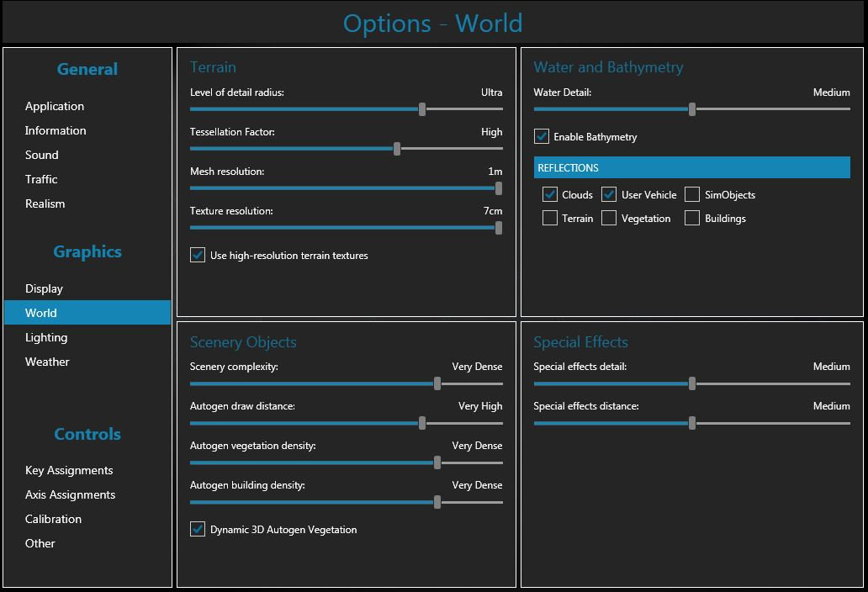The image size is (868, 592).
Task: Switch to the Lighting settings page
Action: point(46,337)
